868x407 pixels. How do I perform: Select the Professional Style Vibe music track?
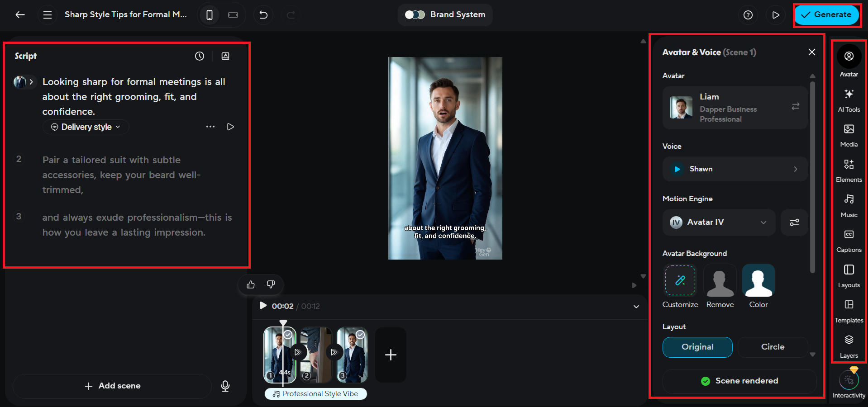tap(316, 394)
